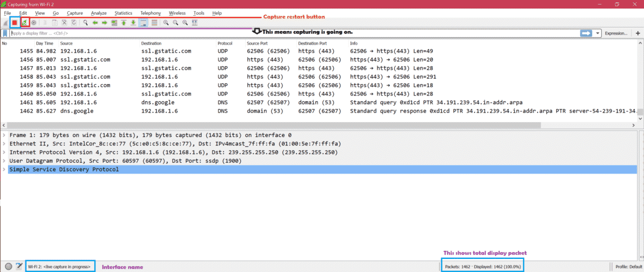
Task: Open the Capture menu
Action: (75, 13)
